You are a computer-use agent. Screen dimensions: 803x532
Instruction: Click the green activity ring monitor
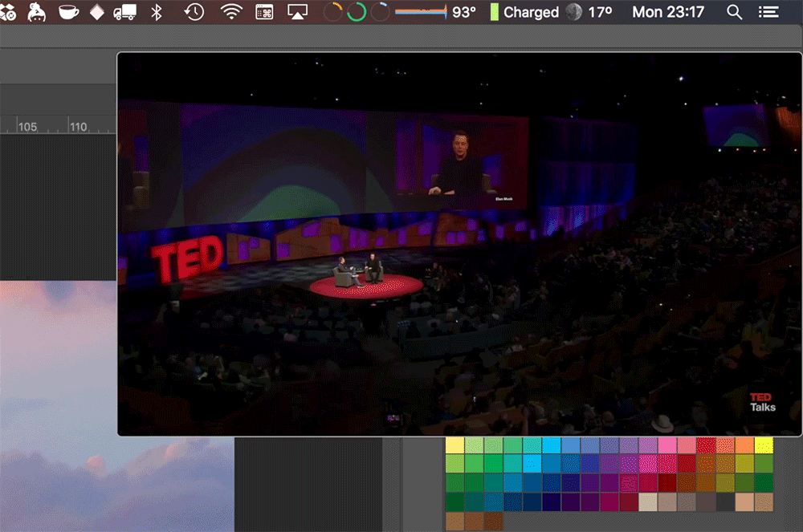(x=357, y=12)
